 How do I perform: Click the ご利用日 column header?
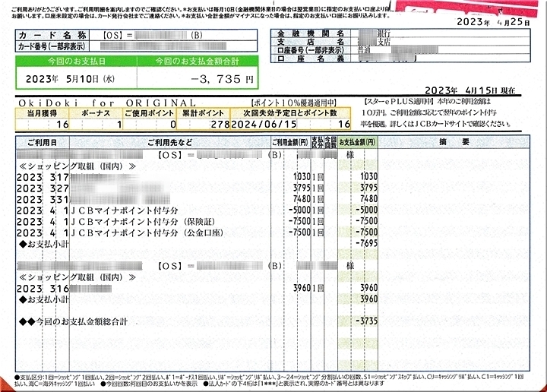tap(42, 142)
